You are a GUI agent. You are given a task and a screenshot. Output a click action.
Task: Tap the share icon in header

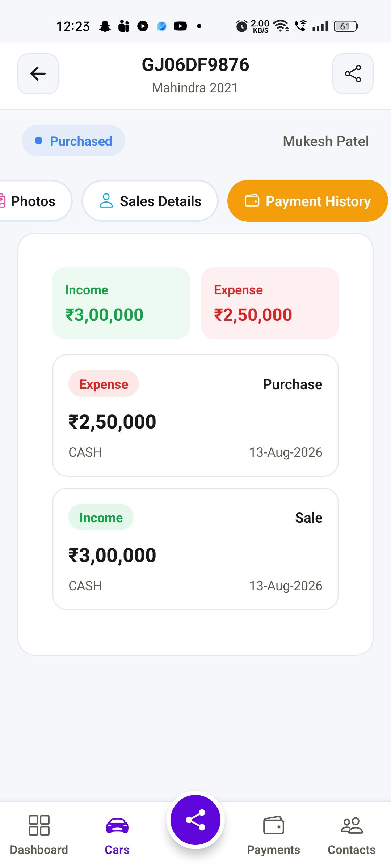coord(353,74)
